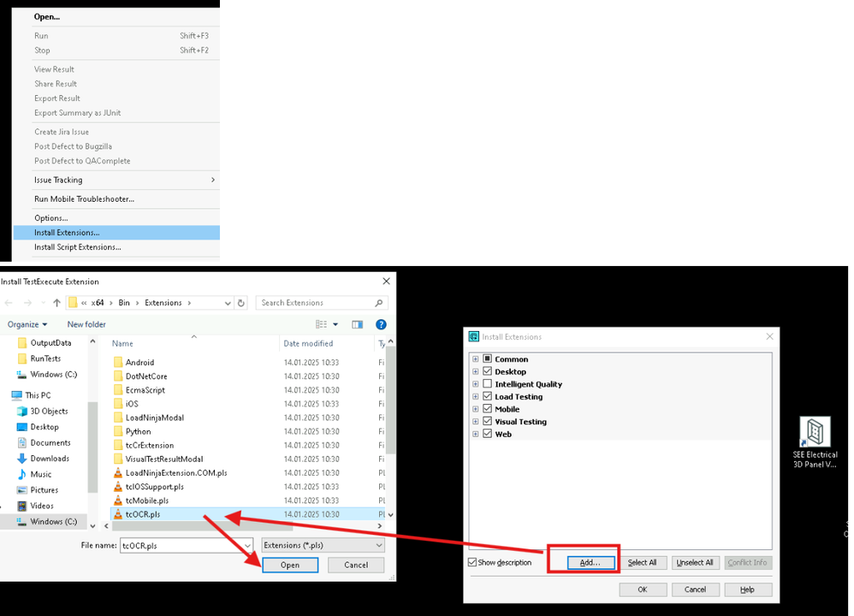Click the Unselect All button
The image size is (854, 616).
(x=695, y=563)
